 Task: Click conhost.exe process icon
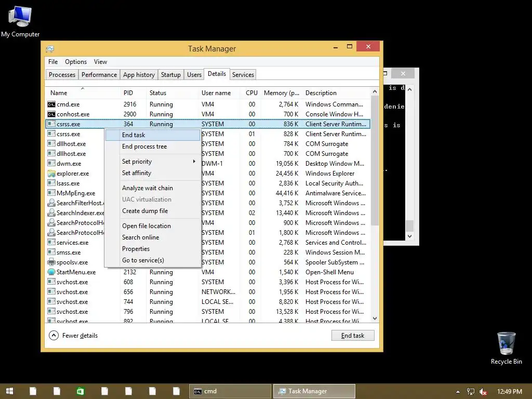coord(51,114)
